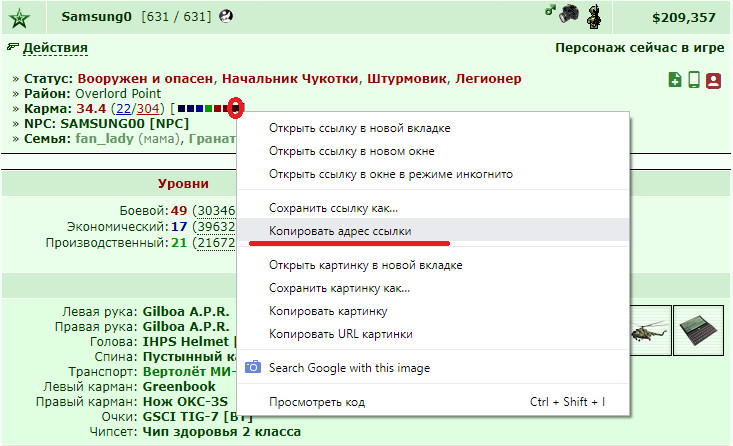Screen dimensions: 733x446
Task: Click production experience value (21672
Action: 214,243
